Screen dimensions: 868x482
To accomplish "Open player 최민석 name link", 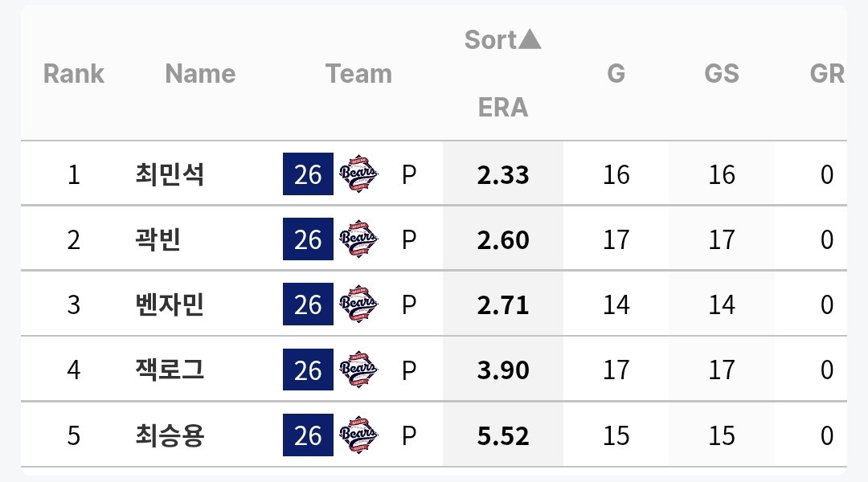I will point(170,174).
